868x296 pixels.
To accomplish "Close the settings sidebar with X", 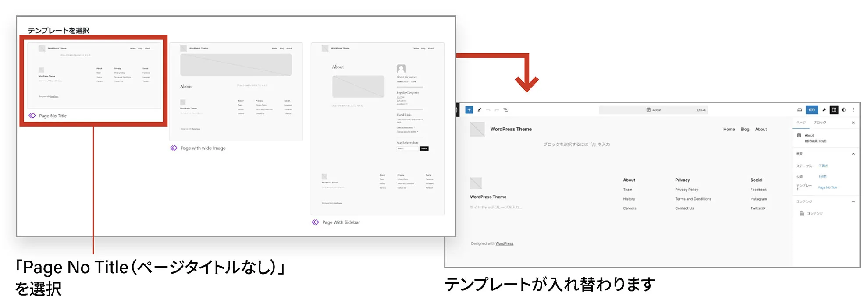I will tap(853, 123).
